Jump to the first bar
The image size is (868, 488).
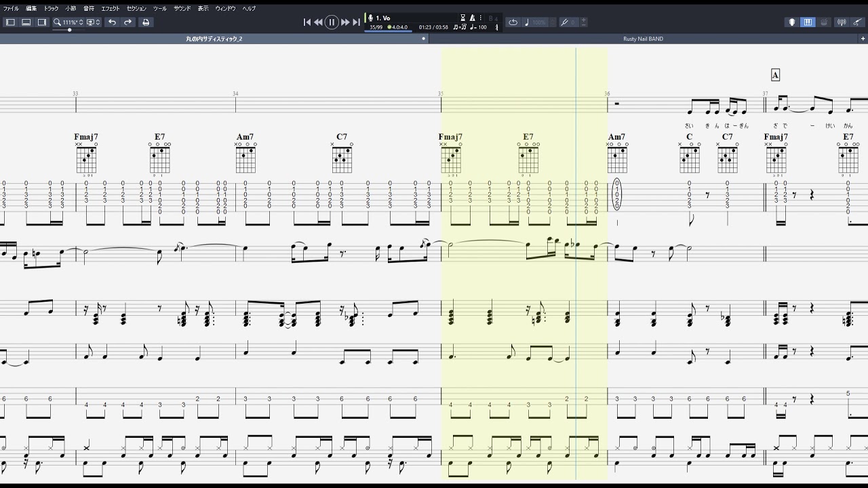[307, 22]
